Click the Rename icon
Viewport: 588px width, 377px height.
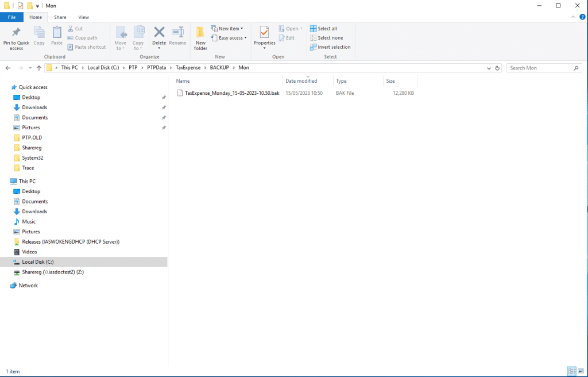pos(177,32)
